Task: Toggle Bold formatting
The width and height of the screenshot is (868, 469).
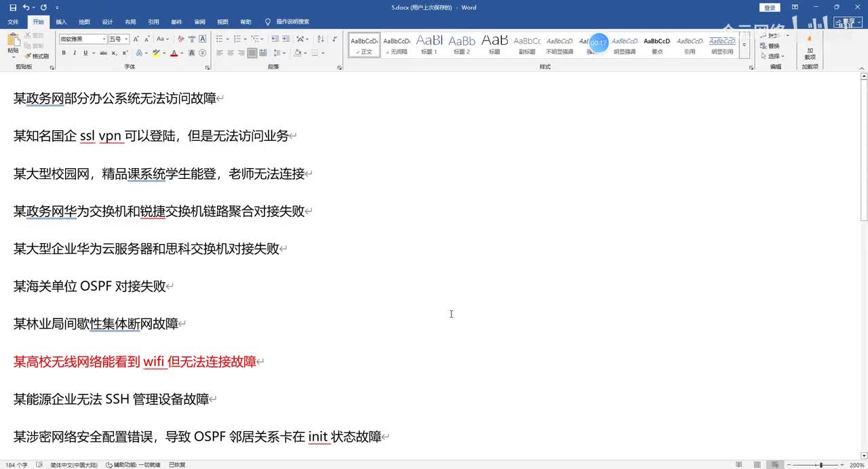Action: pyautogui.click(x=64, y=53)
